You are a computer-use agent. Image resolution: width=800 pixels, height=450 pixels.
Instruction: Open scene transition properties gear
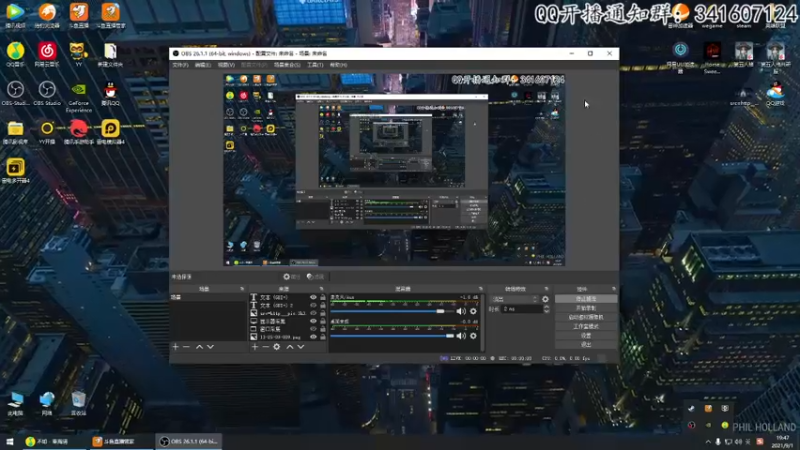click(545, 299)
